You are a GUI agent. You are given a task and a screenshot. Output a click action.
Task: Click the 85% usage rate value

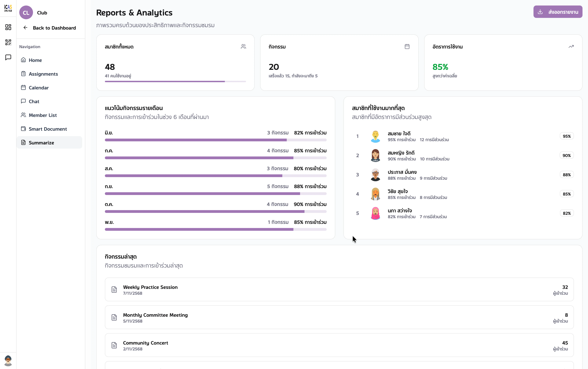coord(440,67)
